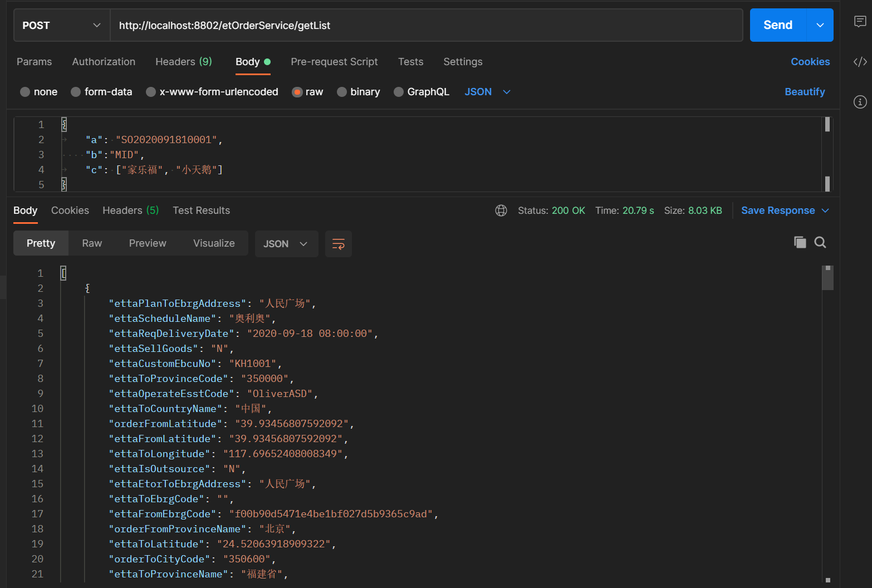Click the "f00b90d5471e4be1bf027d5b9365c9ad" value

tap(331, 514)
